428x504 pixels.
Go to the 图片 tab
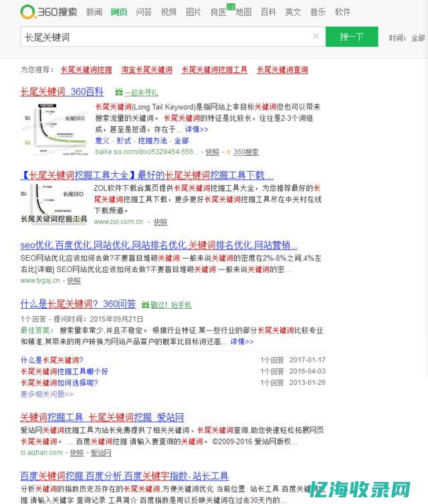coord(193,12)
